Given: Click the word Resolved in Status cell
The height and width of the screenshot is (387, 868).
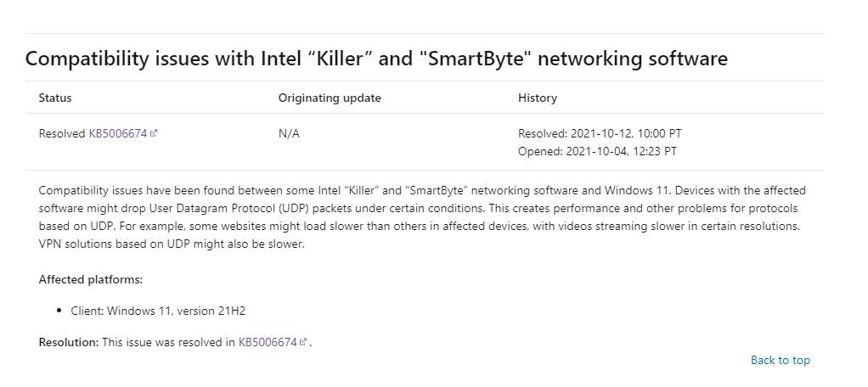Looking at the screenshot, I should tap(62, 133).
